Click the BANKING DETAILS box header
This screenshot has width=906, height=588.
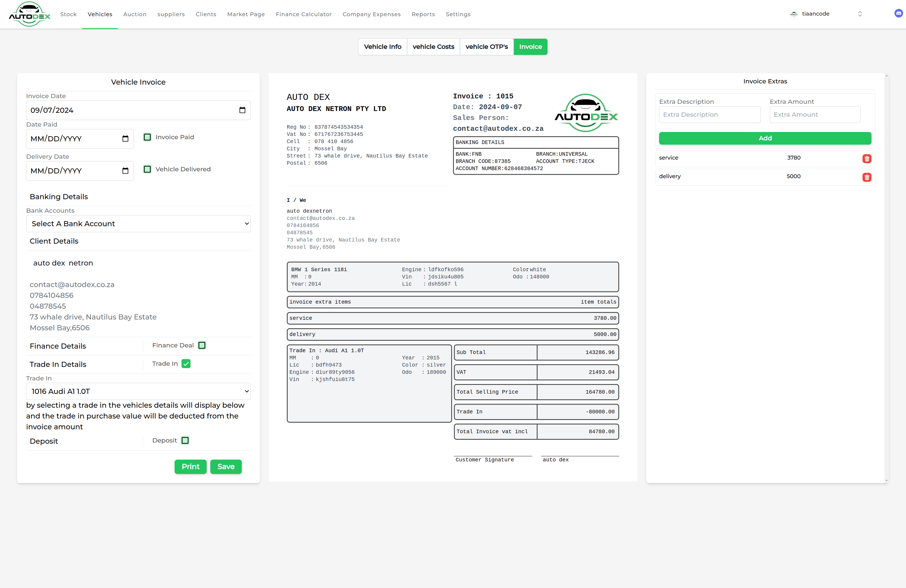(535, 142)
